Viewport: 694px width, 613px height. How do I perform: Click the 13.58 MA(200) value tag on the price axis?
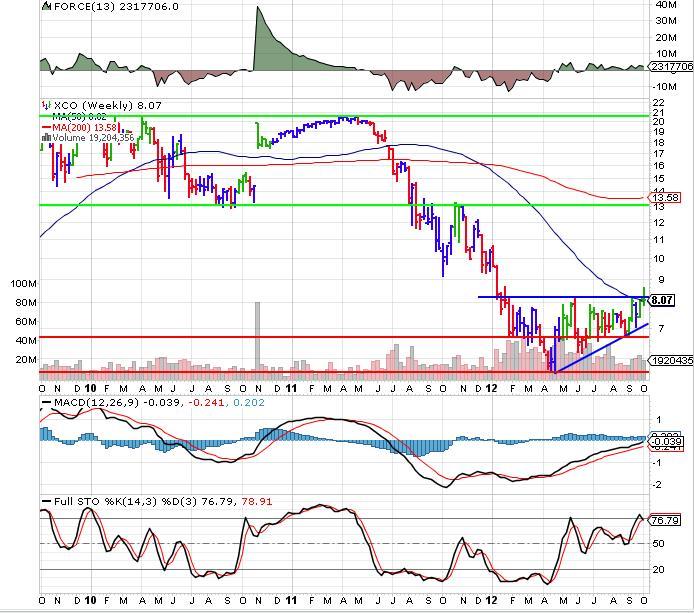pyautogui.click(x=665, y=197)
